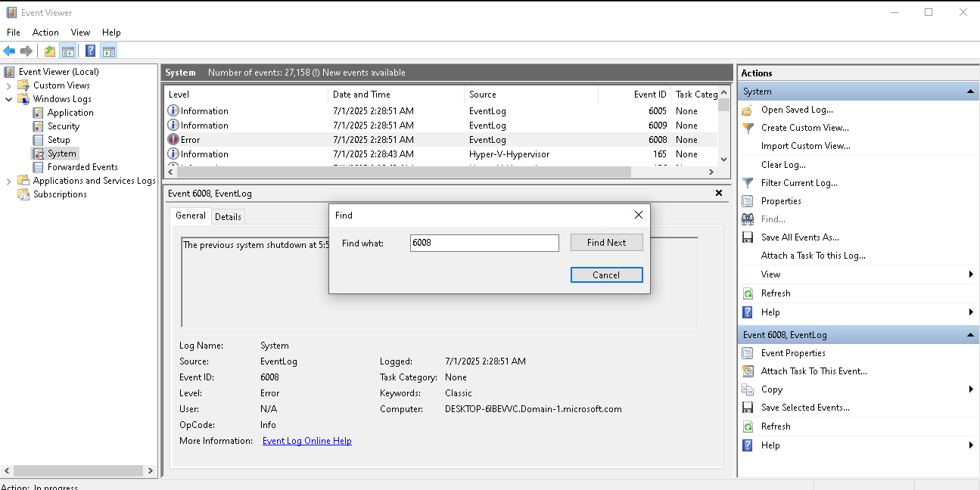
Task: Click the blue Help toolbar icon
Action: click(x=91, y=51)
